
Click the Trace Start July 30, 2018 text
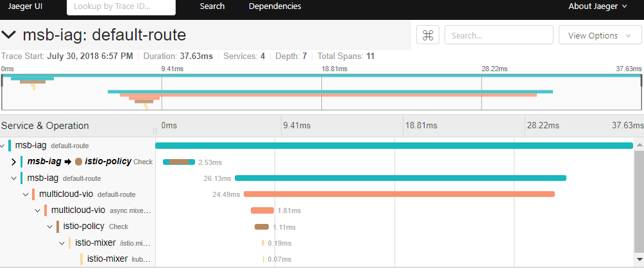pos(67,56)
